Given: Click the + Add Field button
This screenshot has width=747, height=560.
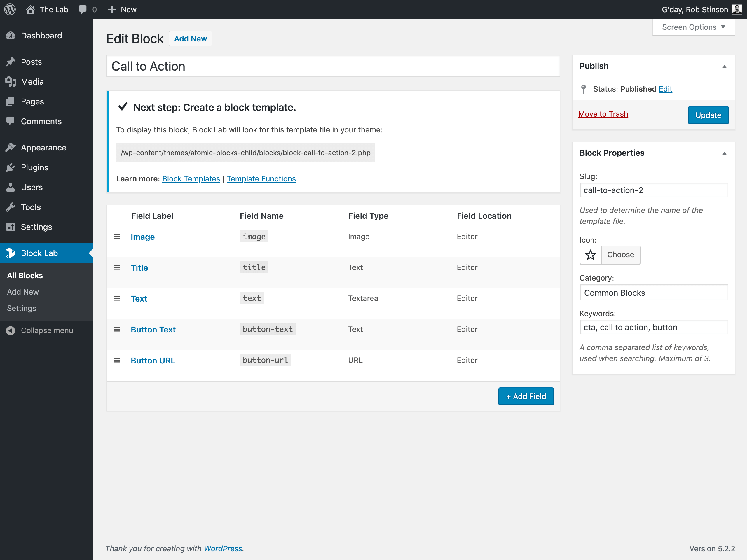Looking at the screenshot, I should (x=526, y=396).
